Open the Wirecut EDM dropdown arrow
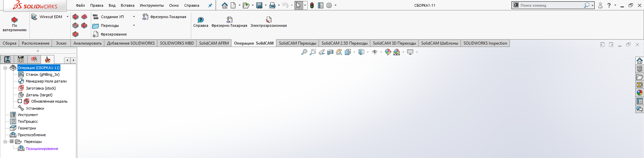 coord(67,17)
